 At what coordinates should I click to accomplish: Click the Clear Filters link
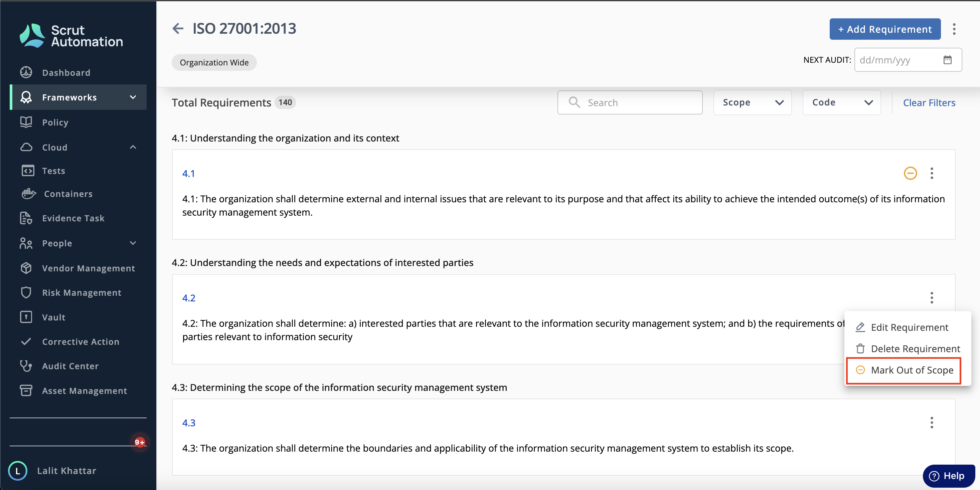(929, 102)
